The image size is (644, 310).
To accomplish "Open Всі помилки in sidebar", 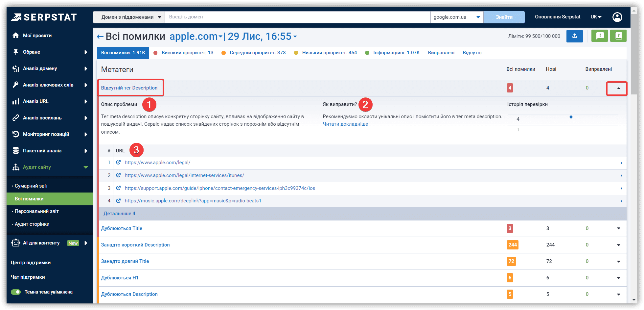I will pos(50,199).
